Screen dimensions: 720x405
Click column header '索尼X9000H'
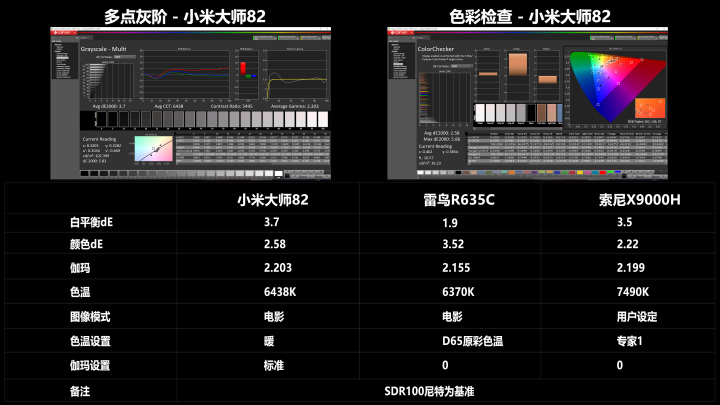[x=639, y=200]
